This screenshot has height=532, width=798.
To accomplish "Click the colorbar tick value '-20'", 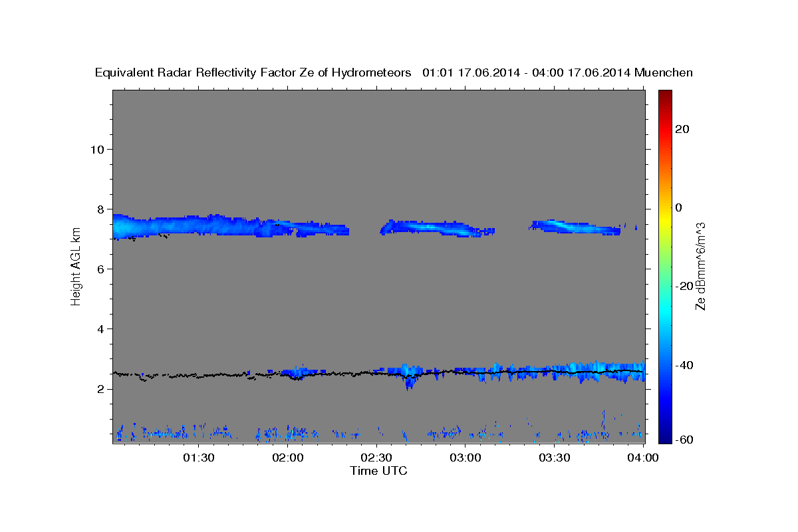I will [683, 286].
